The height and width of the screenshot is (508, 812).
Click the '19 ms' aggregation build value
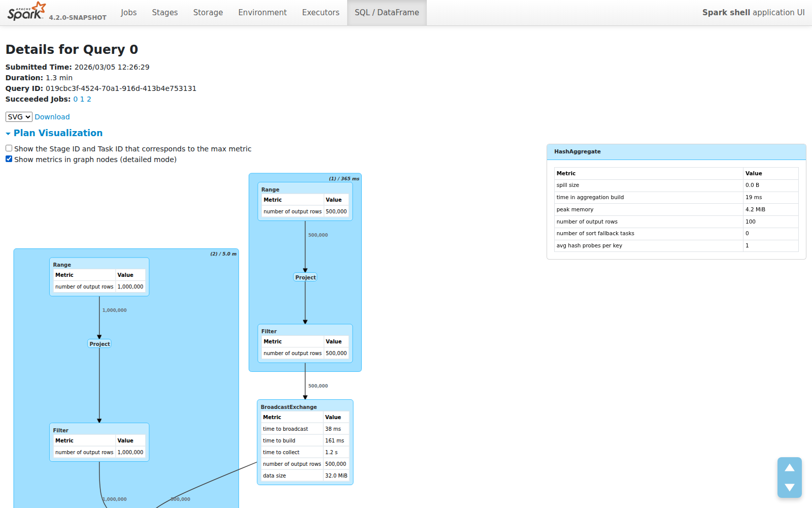point(754,198)
